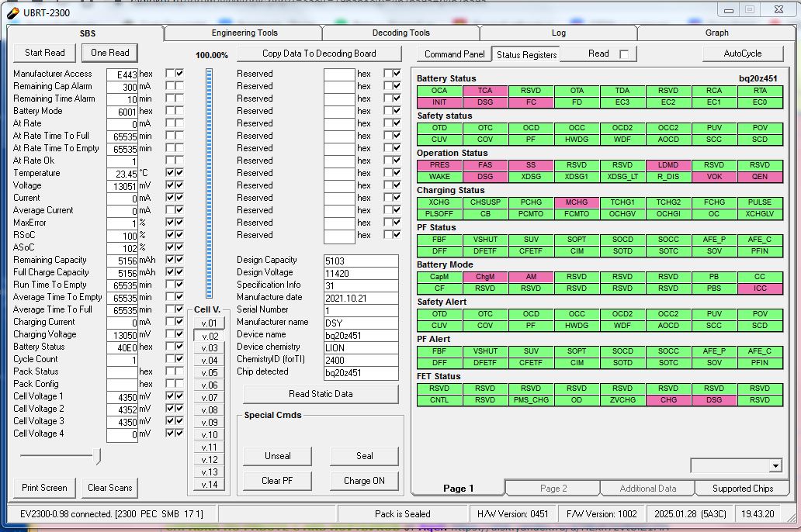Open the Graph tab
This screenshot has width=801, height=532.
716,33
